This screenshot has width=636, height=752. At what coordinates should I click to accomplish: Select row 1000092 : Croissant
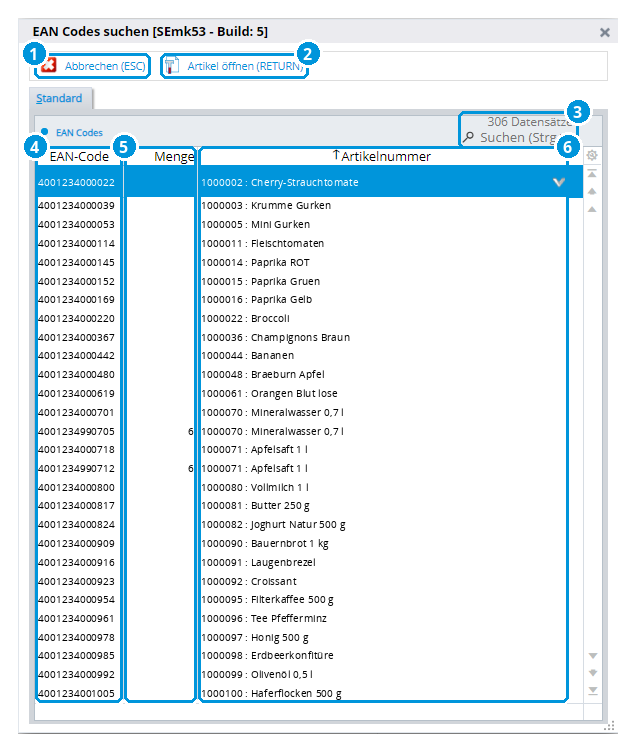(x=309, y=581)
